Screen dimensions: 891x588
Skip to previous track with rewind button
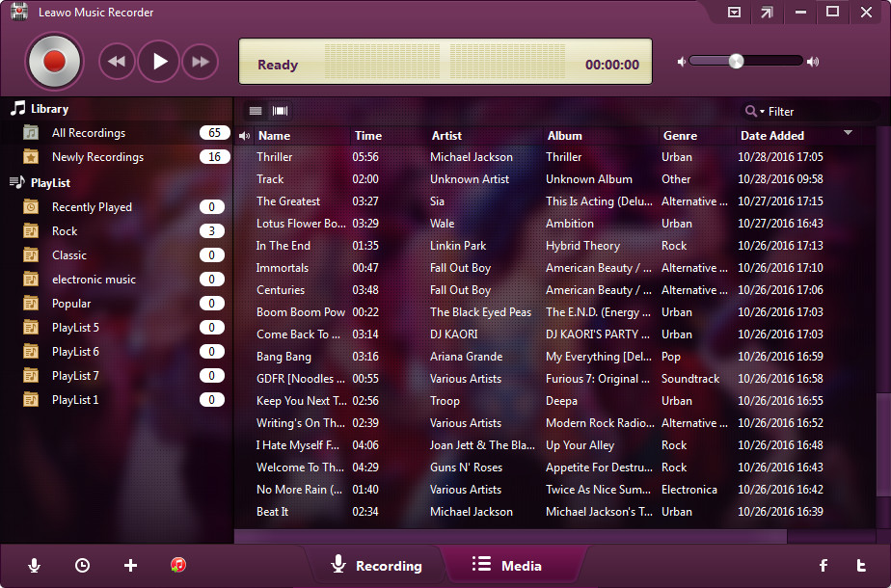[117, 62]
